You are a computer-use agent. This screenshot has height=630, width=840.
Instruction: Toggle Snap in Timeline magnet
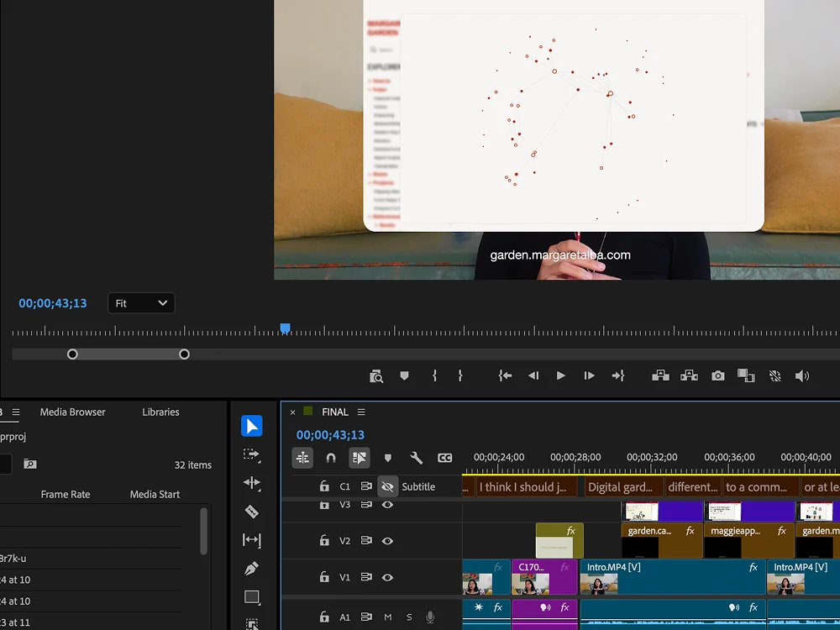coord(331,458)
